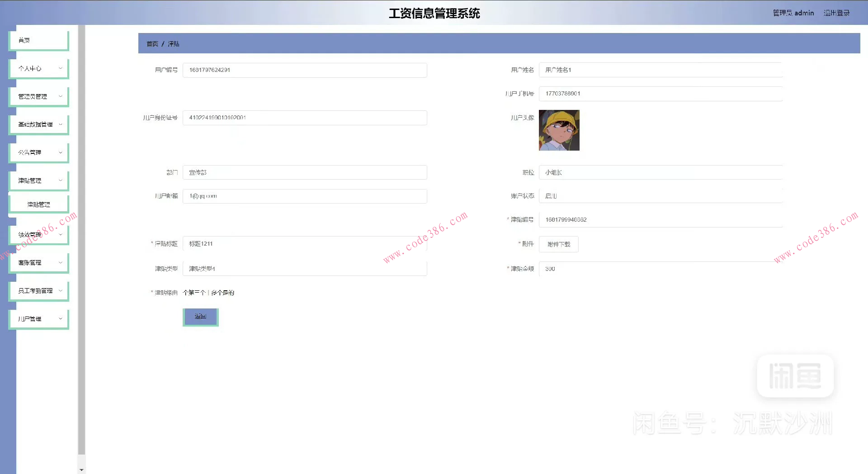The image size is (868, 474).
Task: Click the sidebar scrollbar arrow at bottom
Action: point(81,469)
